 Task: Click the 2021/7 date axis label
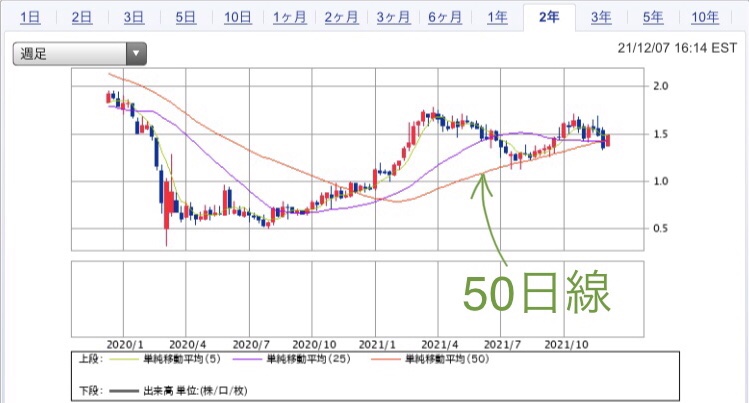point(502,344)
